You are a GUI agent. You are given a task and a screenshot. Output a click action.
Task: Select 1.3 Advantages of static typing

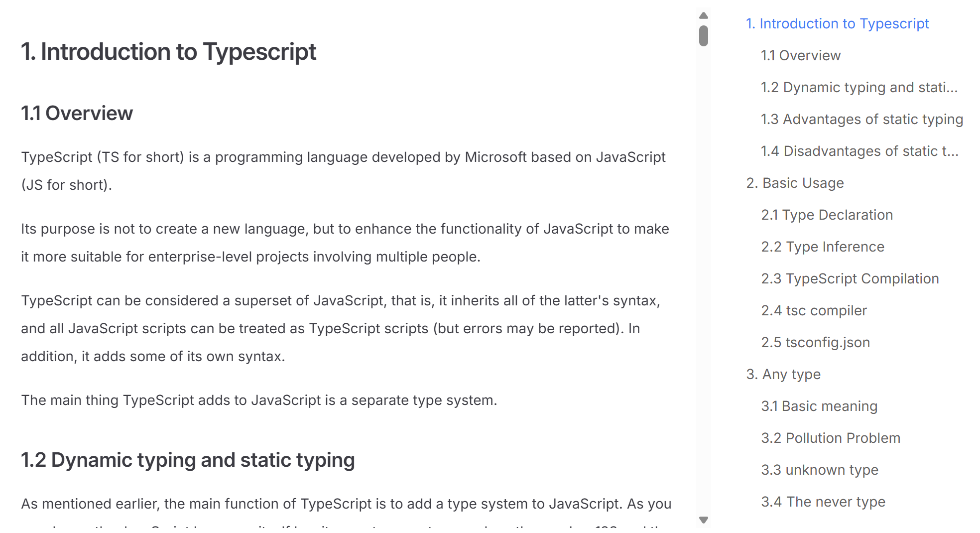[861, 119]
